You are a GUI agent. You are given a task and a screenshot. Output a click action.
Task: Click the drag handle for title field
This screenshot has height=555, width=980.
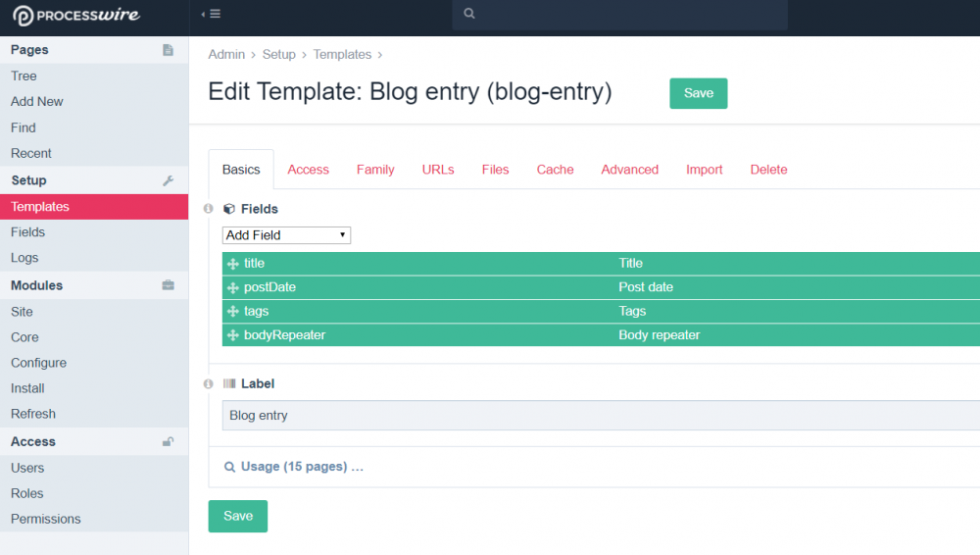pyautogui.click(x=233, y=264)
